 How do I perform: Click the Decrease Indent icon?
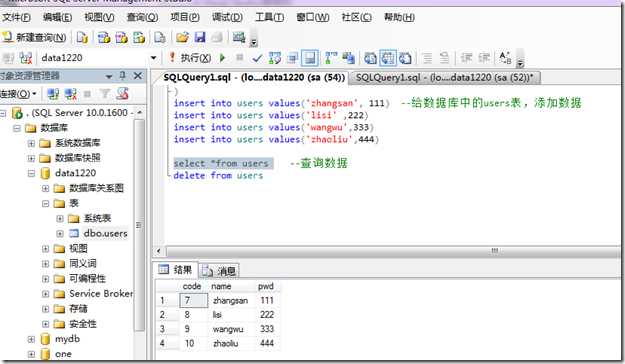tap(466, 58)
